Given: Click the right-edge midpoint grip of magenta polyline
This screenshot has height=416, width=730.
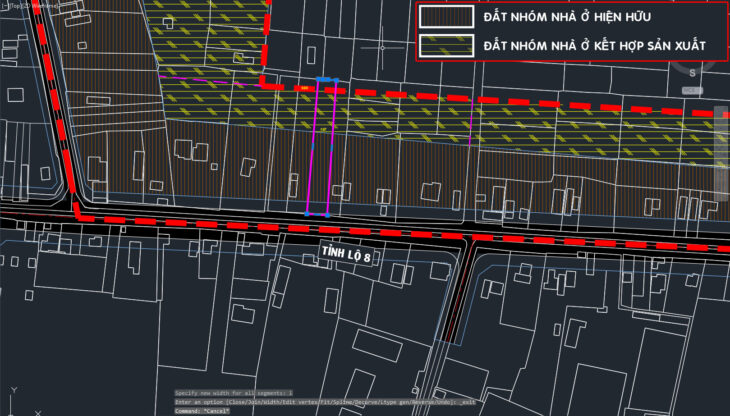Looking at the screenshot, I should pyautogui.click(x=333, y=146).
